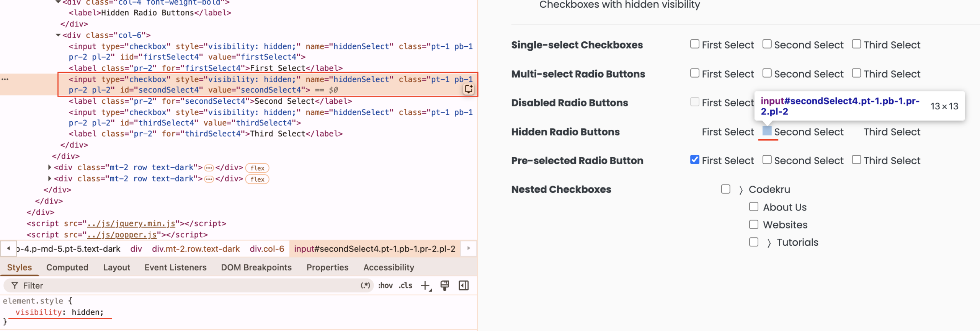The image size is (980, 331).
Task: Select div.mt-2.row.text-dark in the breadcrumb
Action: [196, 249]
